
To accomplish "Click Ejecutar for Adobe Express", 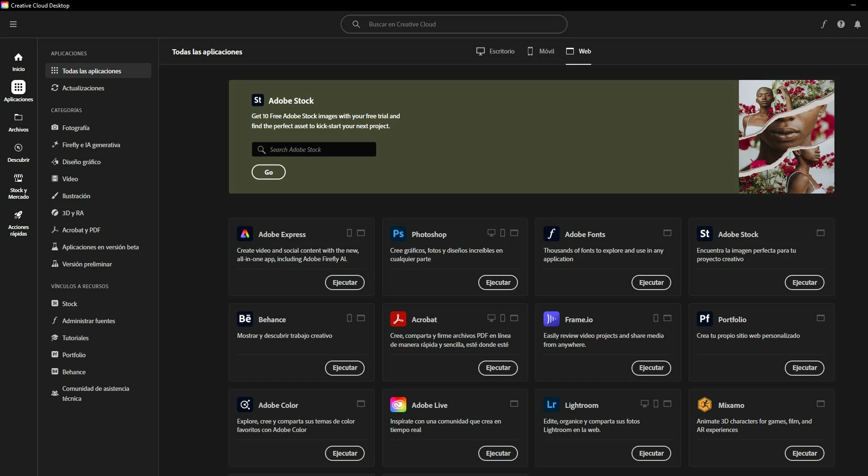I will (345, 282).
